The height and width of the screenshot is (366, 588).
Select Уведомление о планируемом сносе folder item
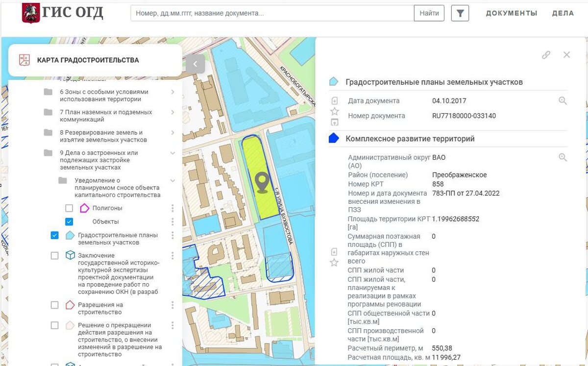(x=118, y=188)
